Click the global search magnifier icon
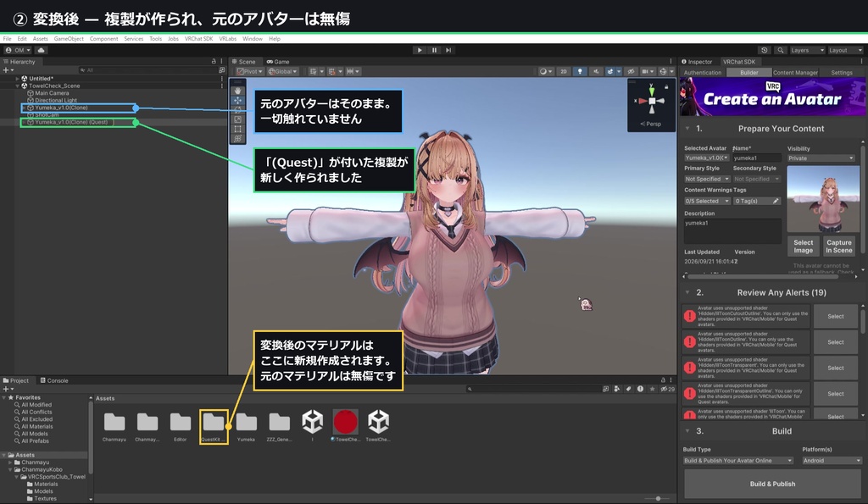This screenshot has height=504, width=868. coord(780,50)
